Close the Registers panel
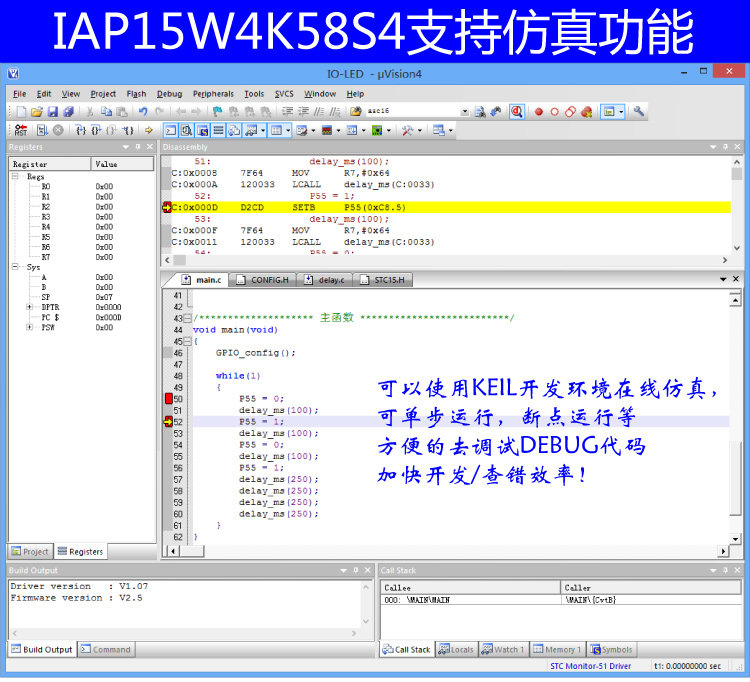The height and width of the screenshot is (682, 750). point(150,147)
